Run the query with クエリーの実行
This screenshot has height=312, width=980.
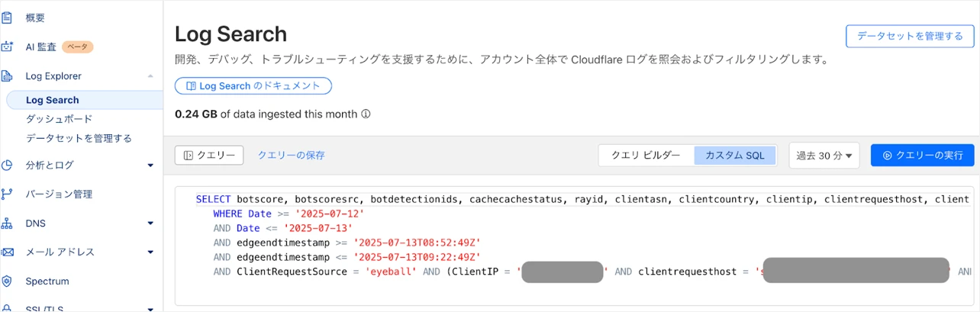[x=922, y=155]
